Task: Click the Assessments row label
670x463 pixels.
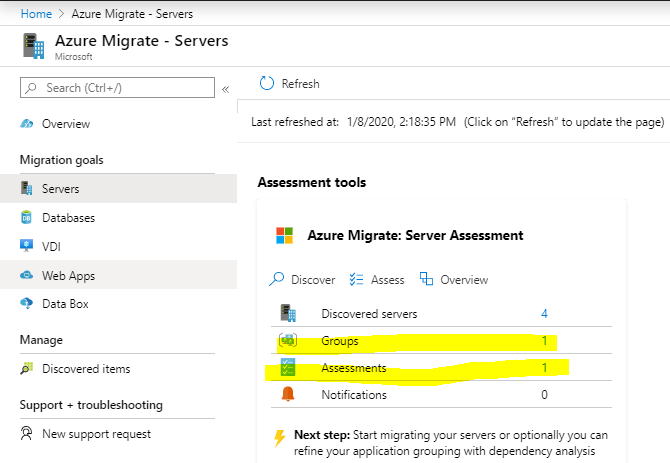Action: [x=354, y=368]
